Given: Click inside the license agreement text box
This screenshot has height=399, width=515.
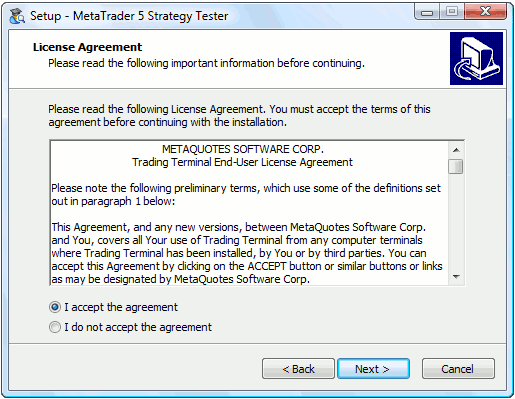Looking at the screenshot, I should pyautogui.click(x=249, y=213).
